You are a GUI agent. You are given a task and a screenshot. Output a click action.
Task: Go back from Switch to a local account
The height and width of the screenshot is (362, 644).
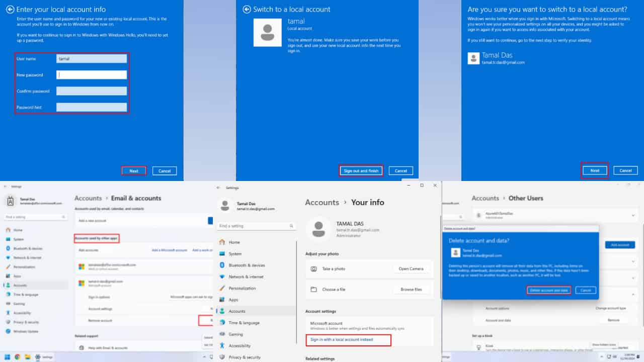247,9
